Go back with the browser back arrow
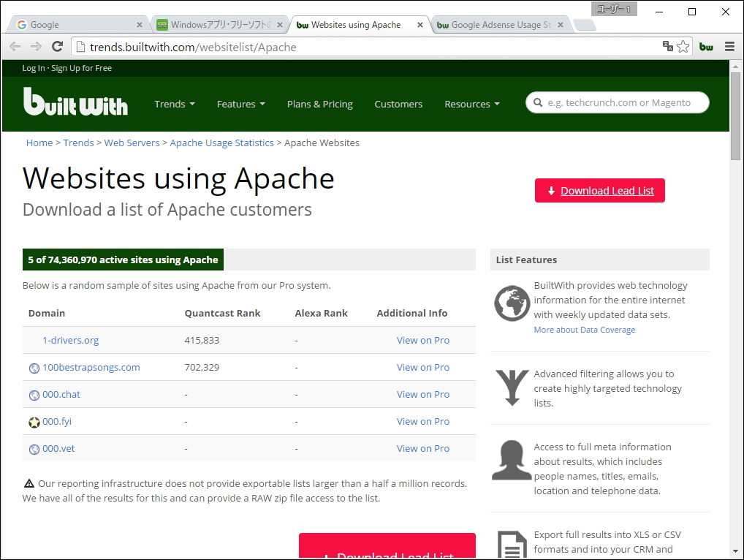Viewport: 744px width, 560px height. 15,47
